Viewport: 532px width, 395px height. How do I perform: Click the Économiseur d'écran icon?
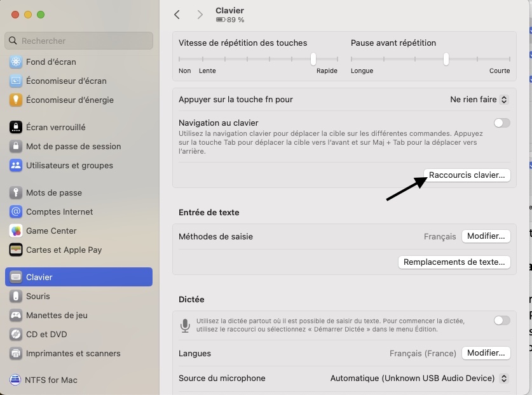tap(16, 81)
